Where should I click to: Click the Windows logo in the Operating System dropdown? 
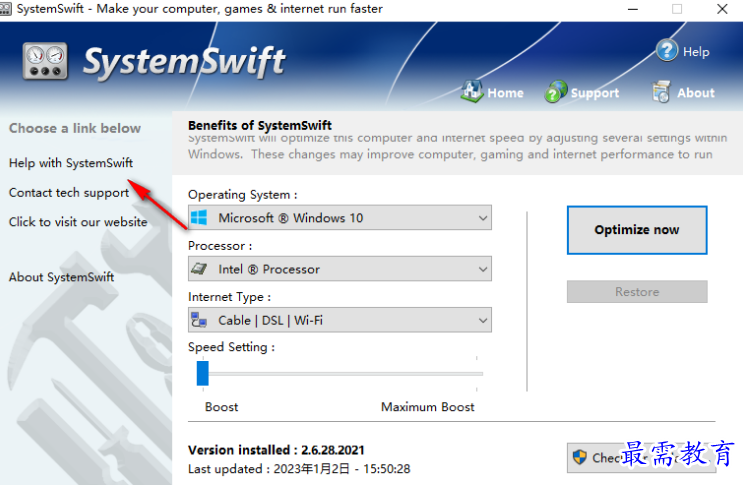click(199, 218)
